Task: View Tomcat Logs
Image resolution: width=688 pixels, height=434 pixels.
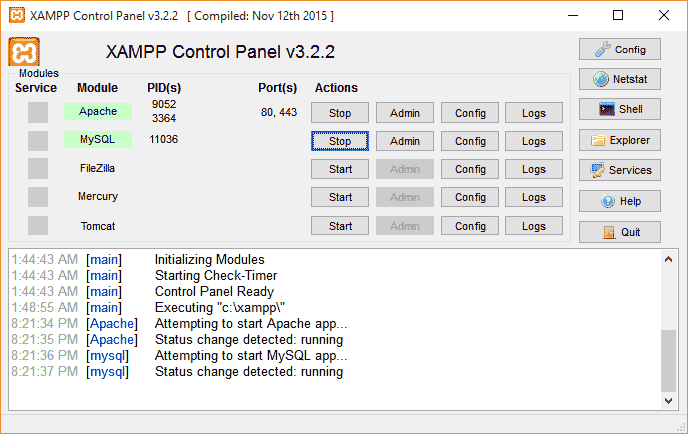Action: pyautogui.click(x=534, y=226)
